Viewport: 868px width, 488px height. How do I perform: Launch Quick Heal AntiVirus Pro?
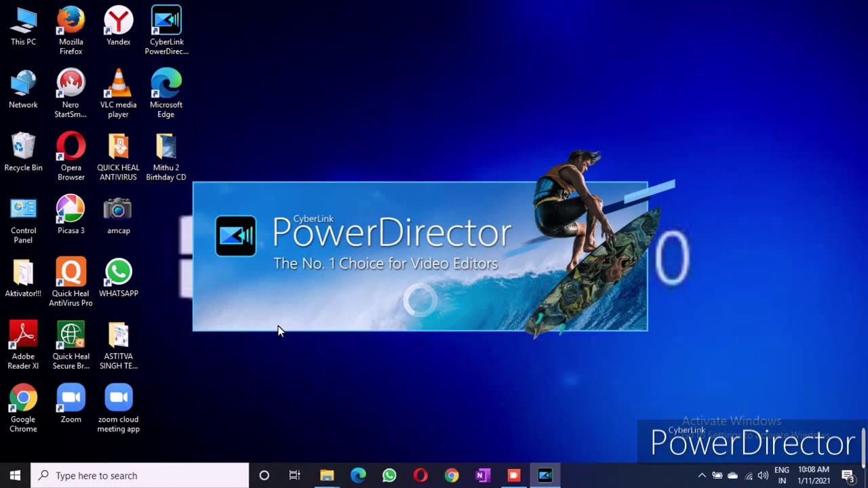pyautogui.click(x=71, y=283)
